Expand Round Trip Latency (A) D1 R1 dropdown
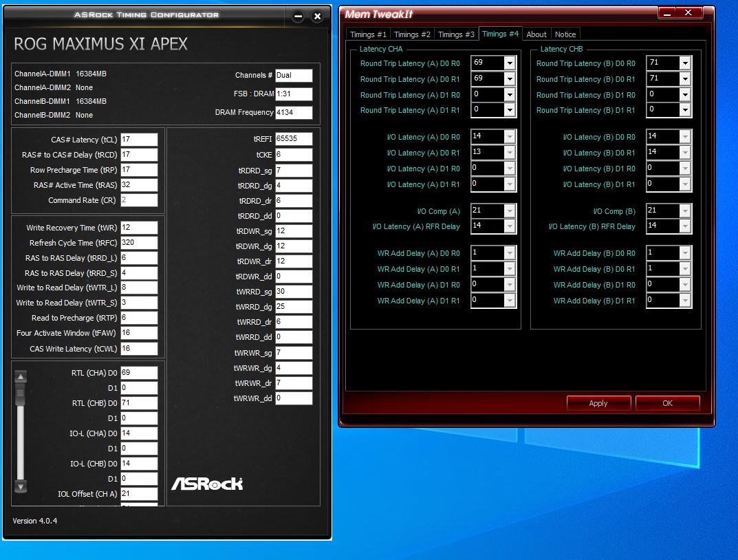The width and height of the screenshot is (738, 560). pyautogui.click(x=510, y=110)
